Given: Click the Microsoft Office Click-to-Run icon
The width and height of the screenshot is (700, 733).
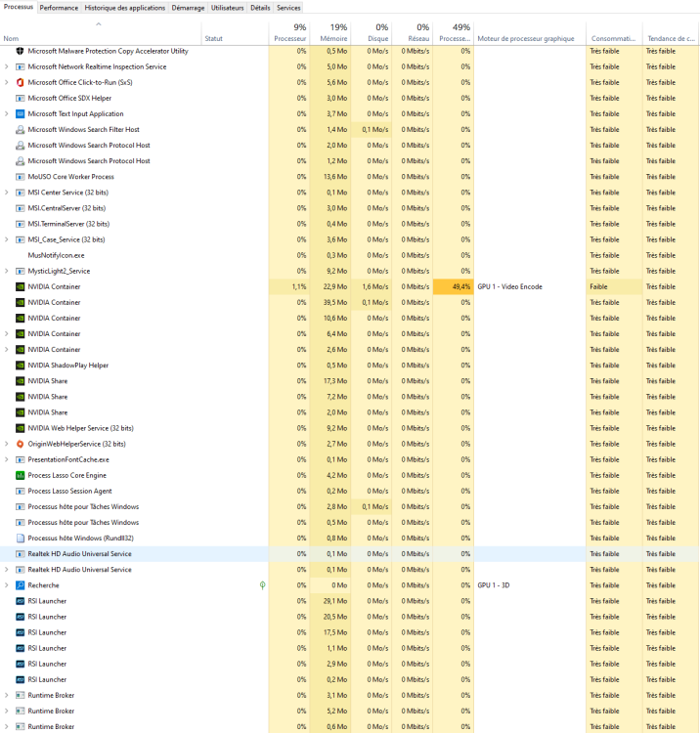Looking at the screenshot, I should 20,82.
